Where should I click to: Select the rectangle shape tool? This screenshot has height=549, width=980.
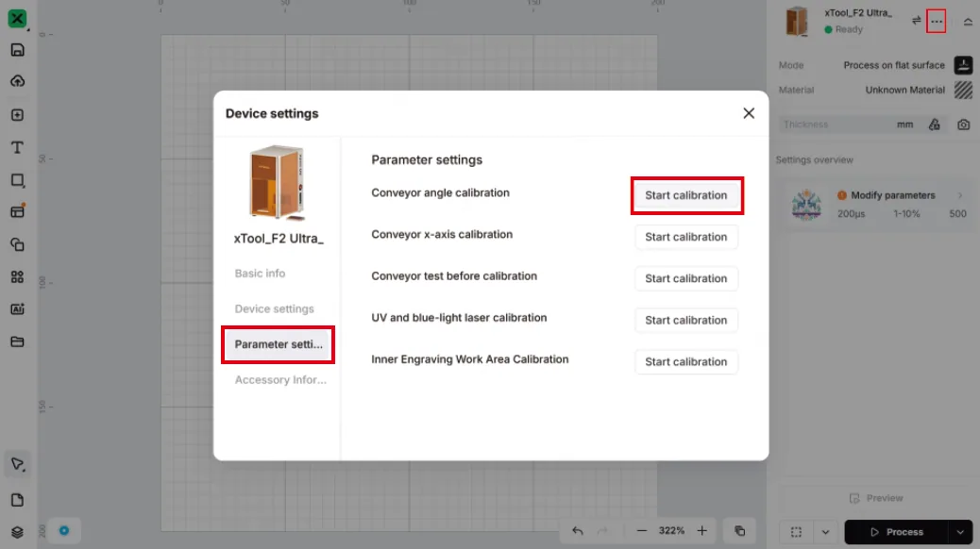pyautogui.click(x=18, y=180)
